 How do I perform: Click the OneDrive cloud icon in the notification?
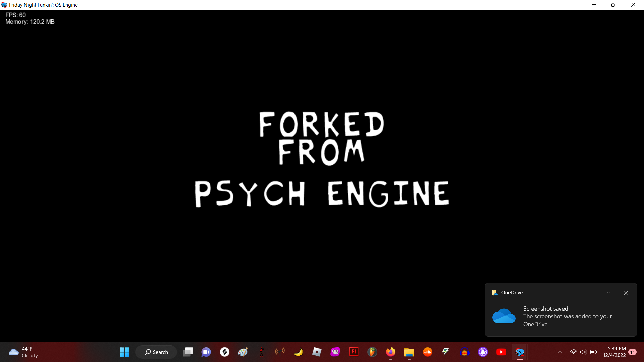pyautogui.click(x=504, y=316)
